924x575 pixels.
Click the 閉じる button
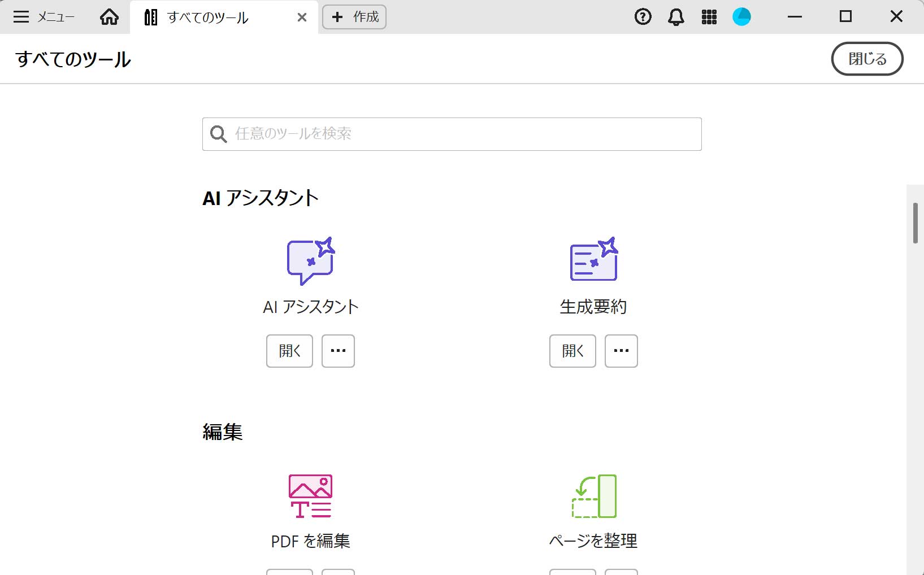point(867,59)
